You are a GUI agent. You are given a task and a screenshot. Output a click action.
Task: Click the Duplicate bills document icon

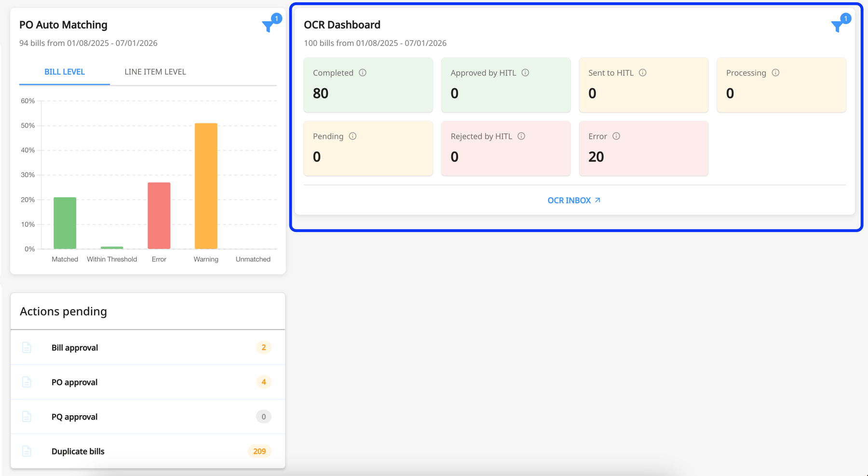[27, 451]
